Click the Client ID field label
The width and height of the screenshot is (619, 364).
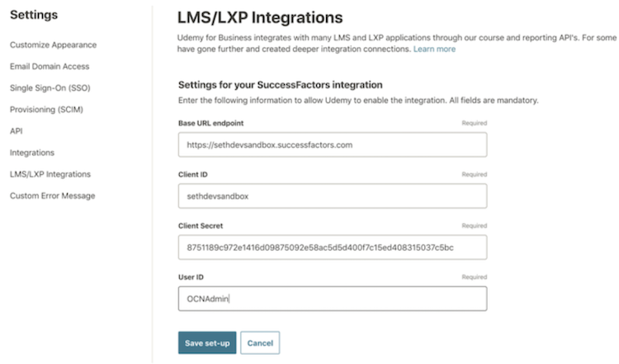point(193,174)
